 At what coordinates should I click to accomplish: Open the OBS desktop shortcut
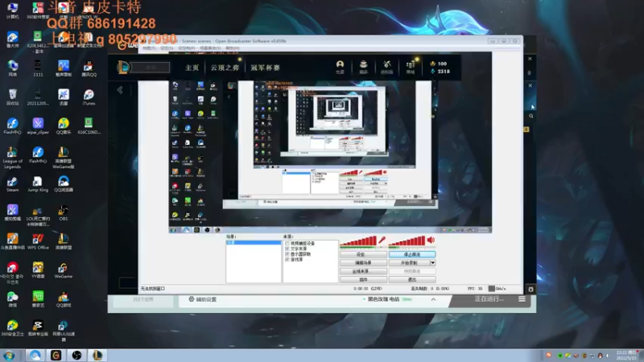[64, 213]
